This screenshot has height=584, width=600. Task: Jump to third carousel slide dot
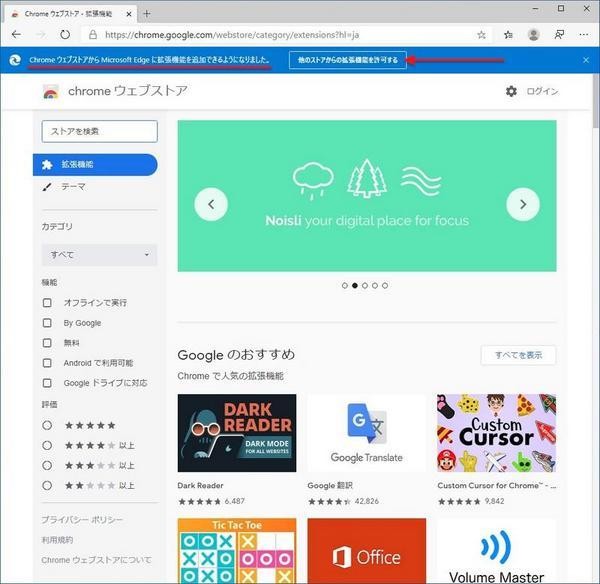[x=365, y=285]
